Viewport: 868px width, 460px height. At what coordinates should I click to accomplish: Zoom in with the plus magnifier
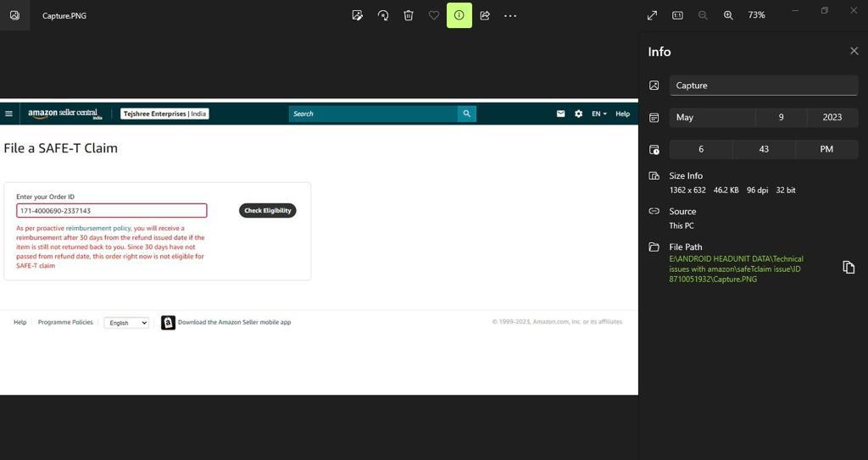point(728,15)
